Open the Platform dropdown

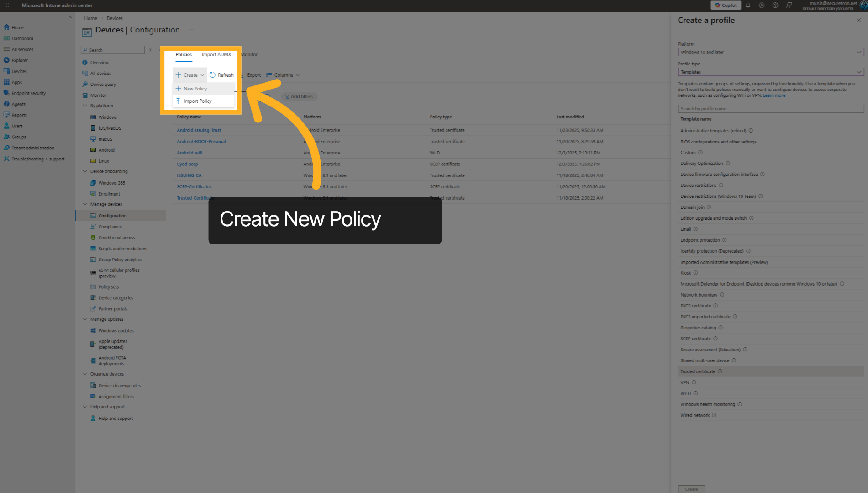point(769,52)
